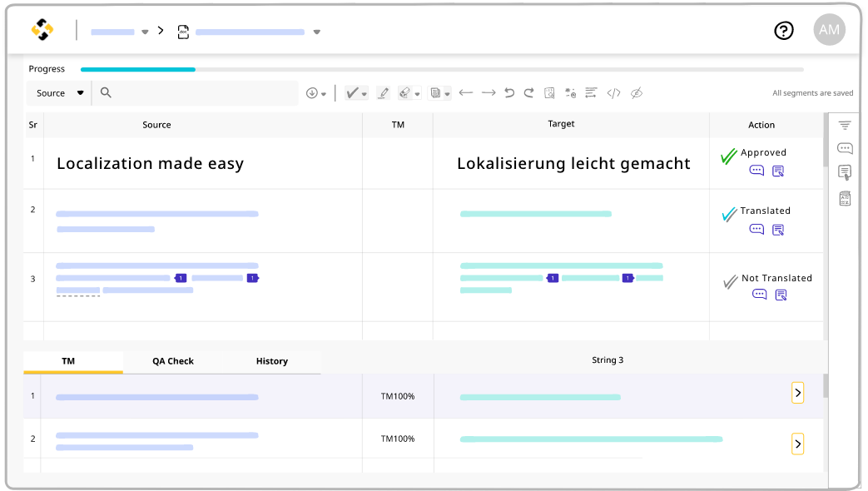Switch to the QA Check tab

pos(173,360)
